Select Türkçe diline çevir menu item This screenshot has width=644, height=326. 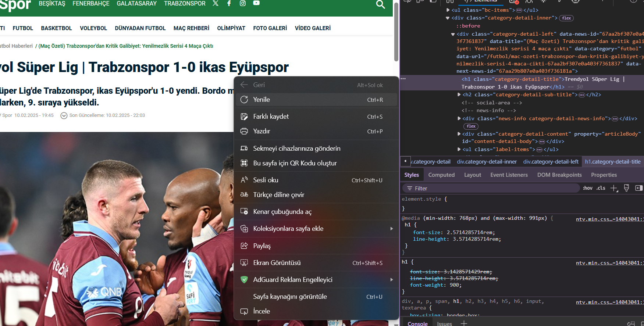pos(316,195)
